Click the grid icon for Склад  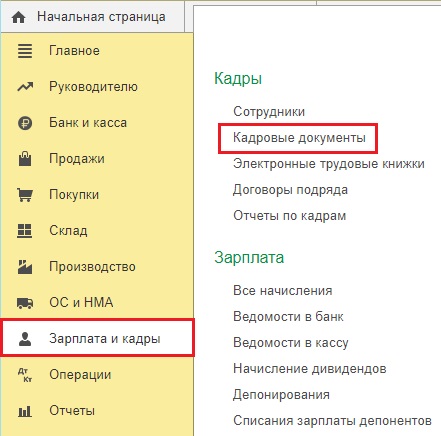25,231
